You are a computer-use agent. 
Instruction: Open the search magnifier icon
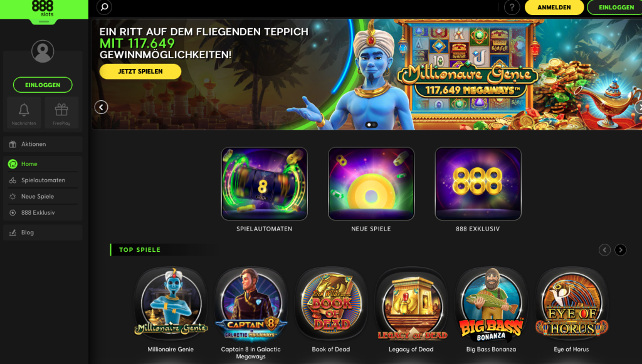coord(104,7)
